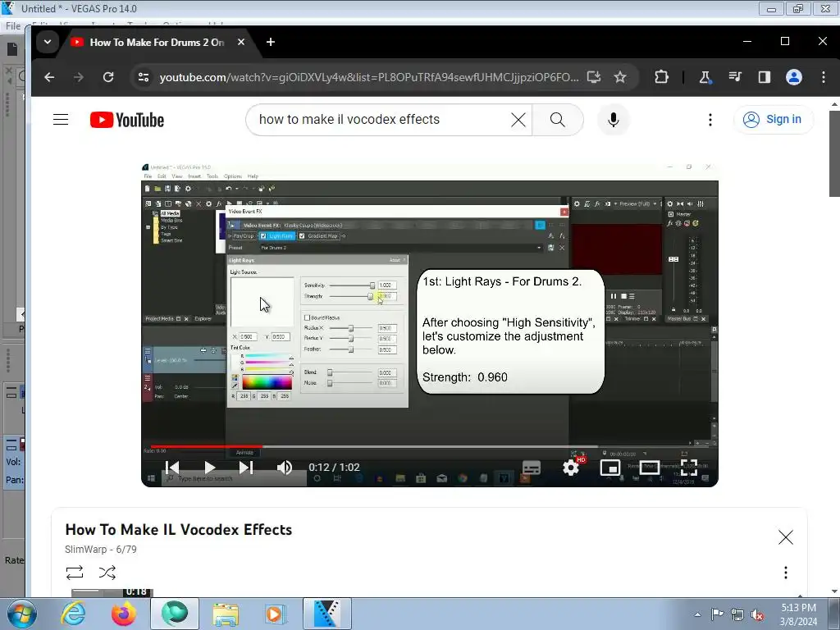840x630 pixels.
Task: Open the Chrome profile avatar
Action: pyautogui.click(x=794, y=77)
